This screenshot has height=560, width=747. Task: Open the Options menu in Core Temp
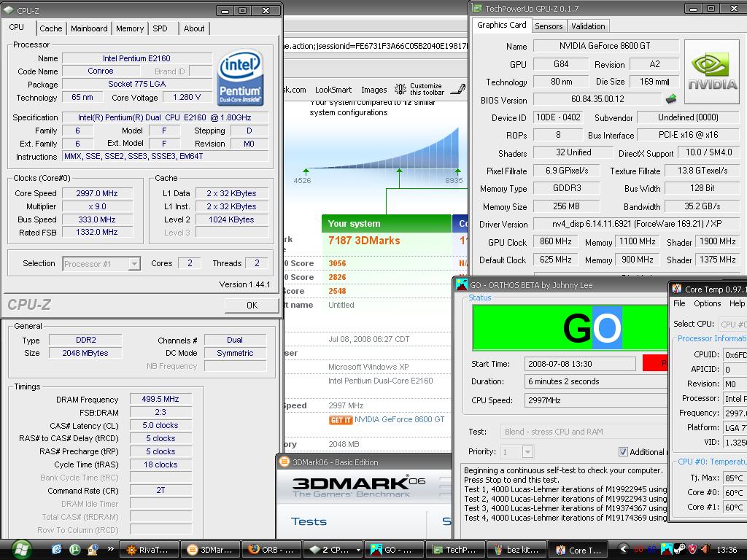707,303
